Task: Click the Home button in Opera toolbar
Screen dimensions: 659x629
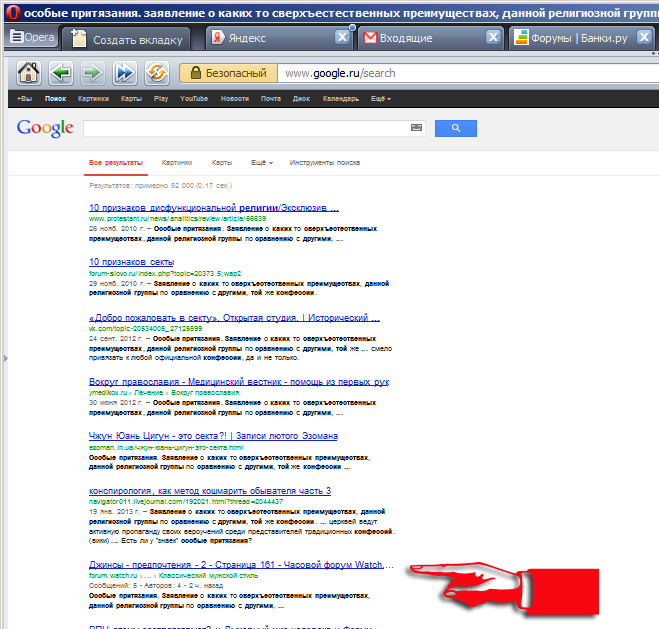Action: 28,73
